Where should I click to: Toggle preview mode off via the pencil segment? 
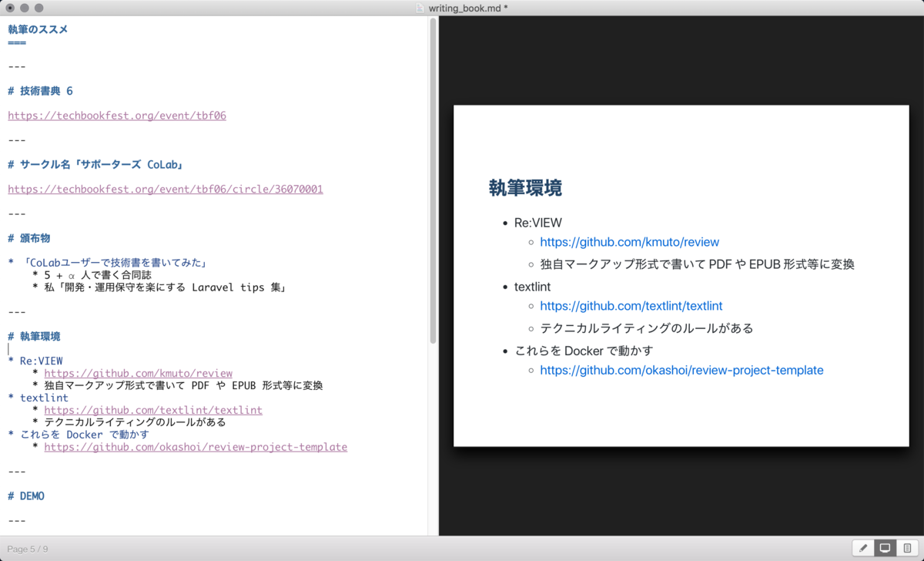pos(863,548)
